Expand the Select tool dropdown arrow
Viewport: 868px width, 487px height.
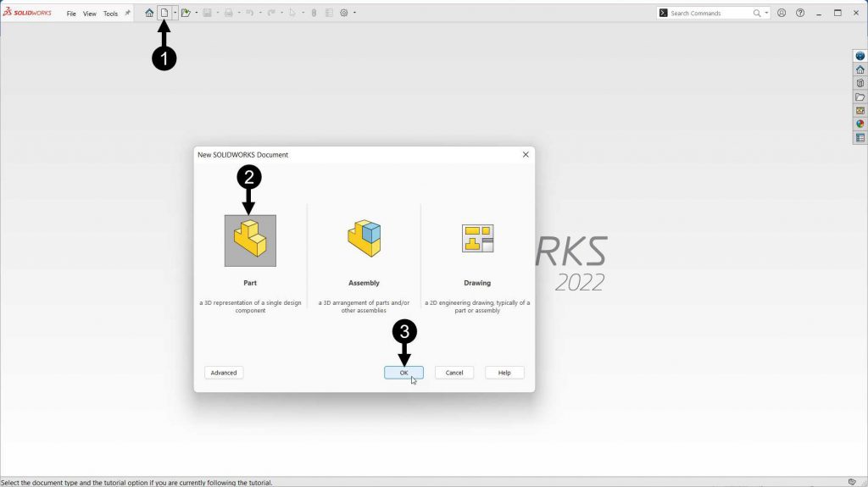(303, 13)
